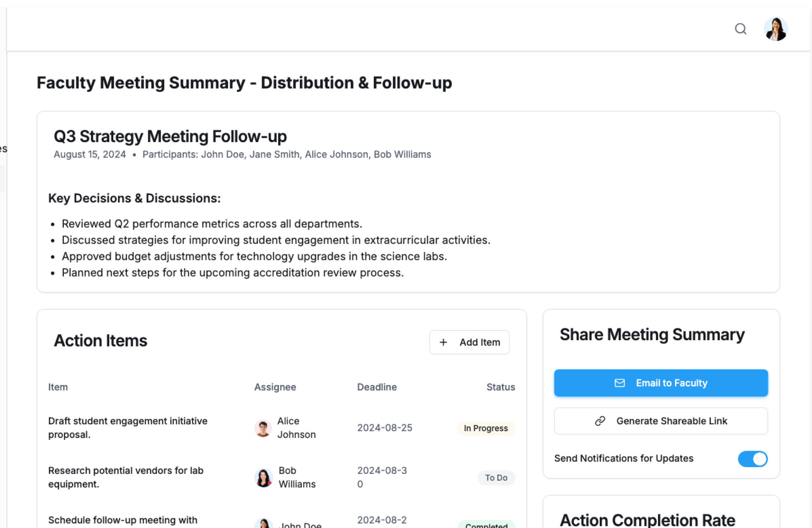Select the In Progress status badge
Image resolution: width=812 pixels, height=528 pixels.
click(x=486, y=428)
